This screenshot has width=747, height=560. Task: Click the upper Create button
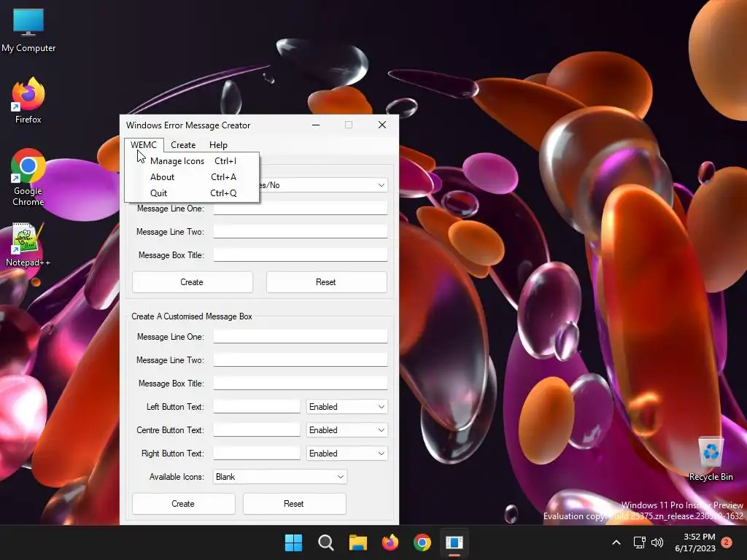[192, 282]
